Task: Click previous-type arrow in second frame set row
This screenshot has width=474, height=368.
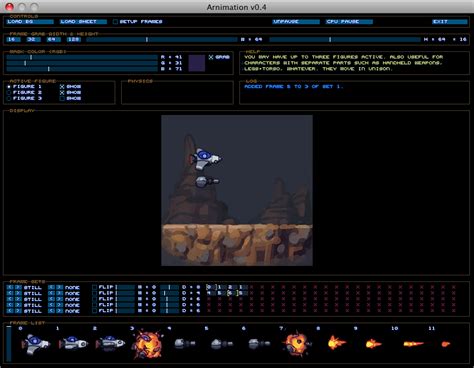Action: [x=10, y=293]
